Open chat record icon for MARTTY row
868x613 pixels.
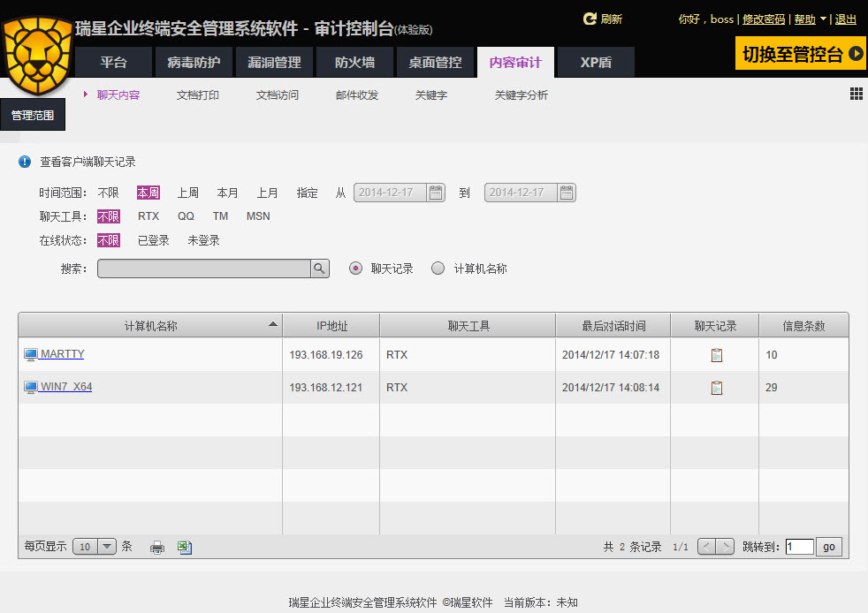point(716,355)
